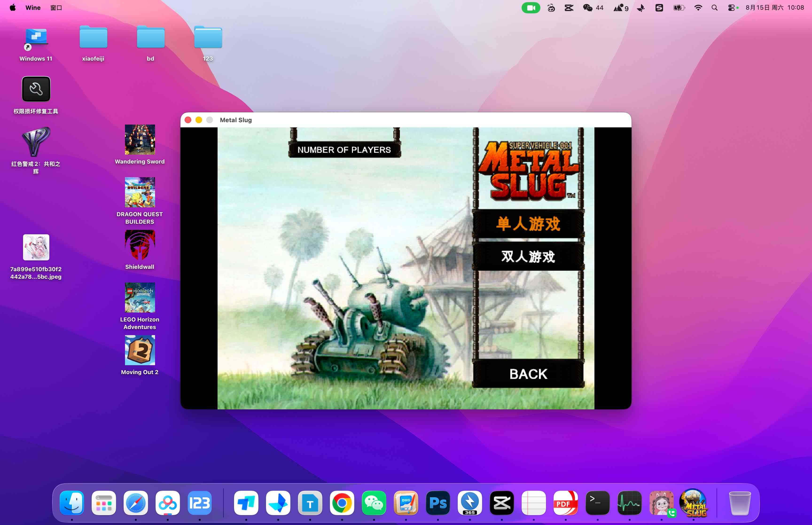Open the PDF app in the Dock
The height and width of the screenshot is (525, 812).
(566, 503)
